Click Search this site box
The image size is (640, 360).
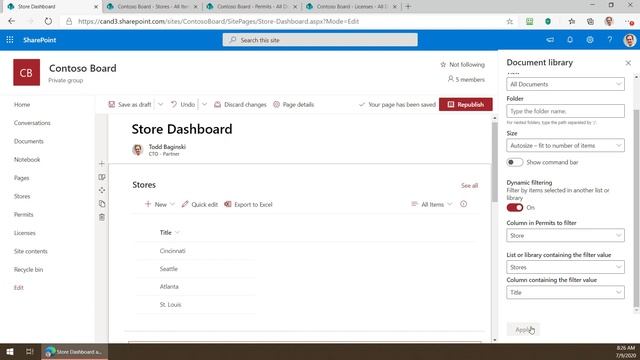[x=320, y=40]
